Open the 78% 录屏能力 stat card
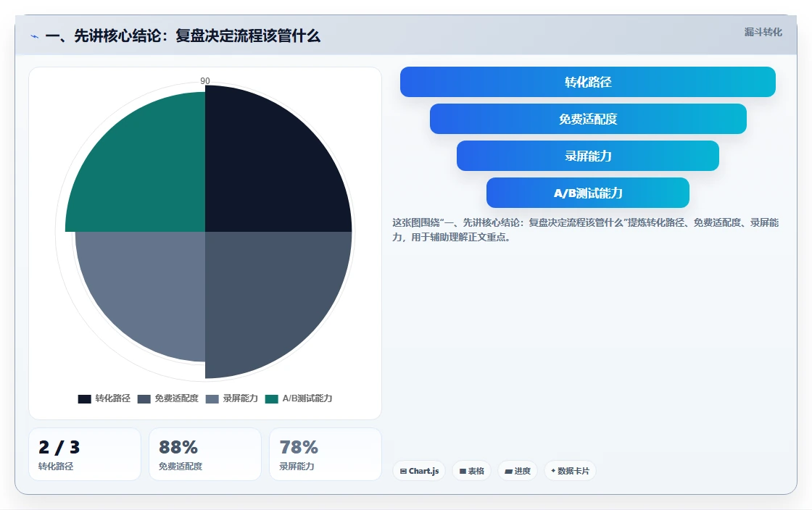This screenshot has width=812, height=510. pyautogui.click(x=326, y=454)
